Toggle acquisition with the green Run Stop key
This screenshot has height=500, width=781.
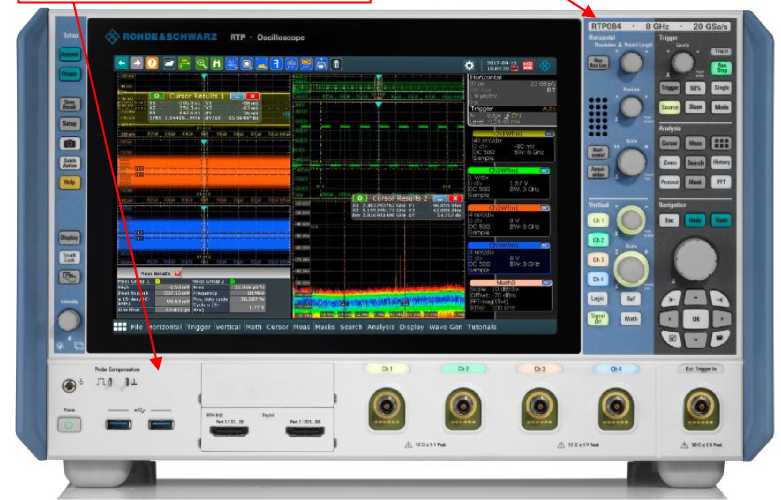click(x=721, y=68)
